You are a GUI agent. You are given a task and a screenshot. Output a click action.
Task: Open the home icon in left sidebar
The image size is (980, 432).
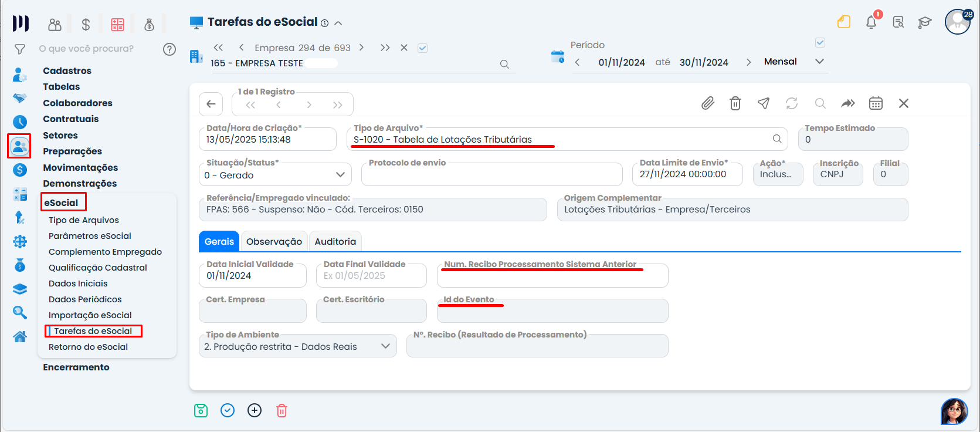20,336
